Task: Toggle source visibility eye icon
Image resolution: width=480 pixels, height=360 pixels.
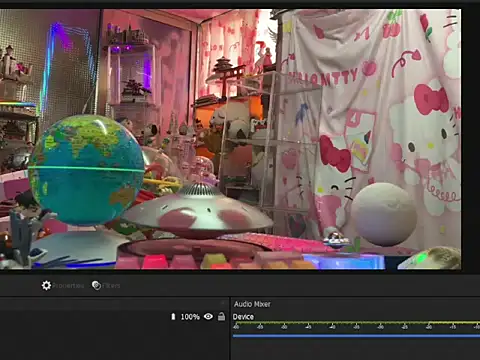Action: (x=208, y=316)
